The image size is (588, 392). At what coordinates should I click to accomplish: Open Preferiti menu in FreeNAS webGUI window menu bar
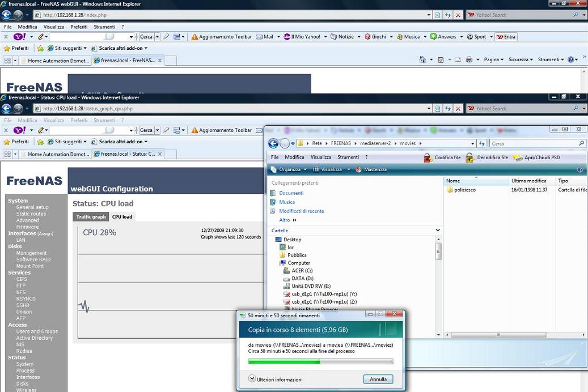tap(79, 27)
